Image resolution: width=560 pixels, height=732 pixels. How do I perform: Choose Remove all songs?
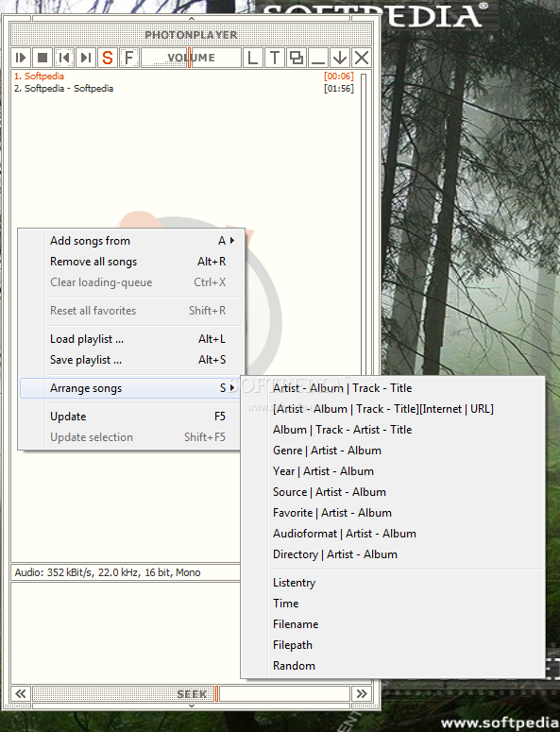click(x=131, y=262)
